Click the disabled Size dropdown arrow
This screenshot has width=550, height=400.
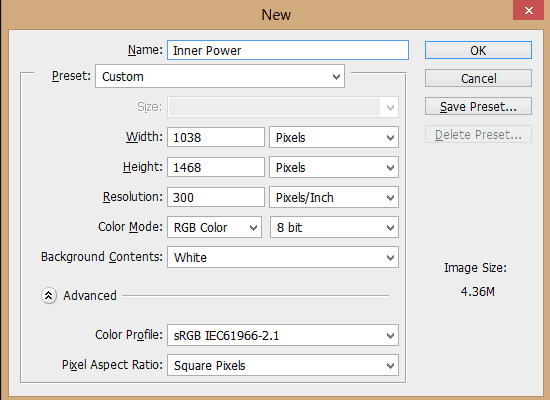[390, 107]
